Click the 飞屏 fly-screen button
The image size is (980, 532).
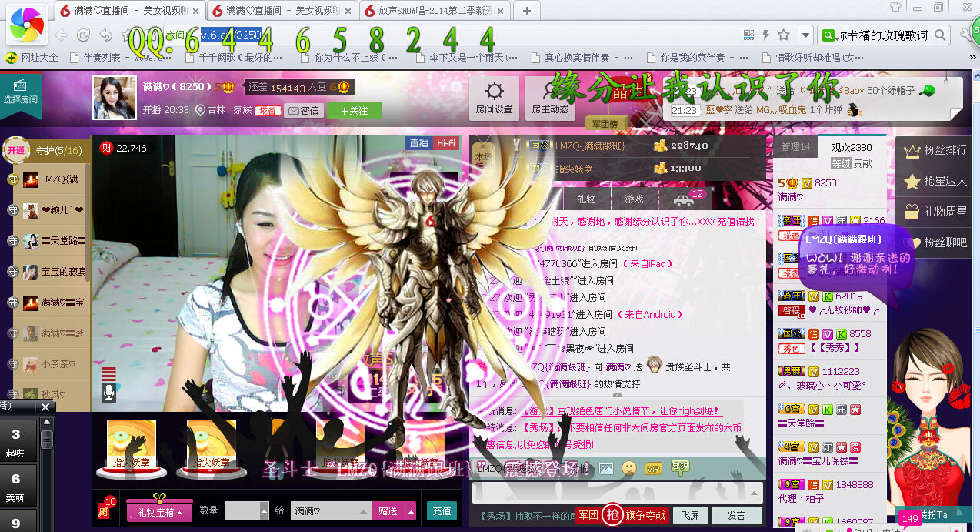click(690, 515)
